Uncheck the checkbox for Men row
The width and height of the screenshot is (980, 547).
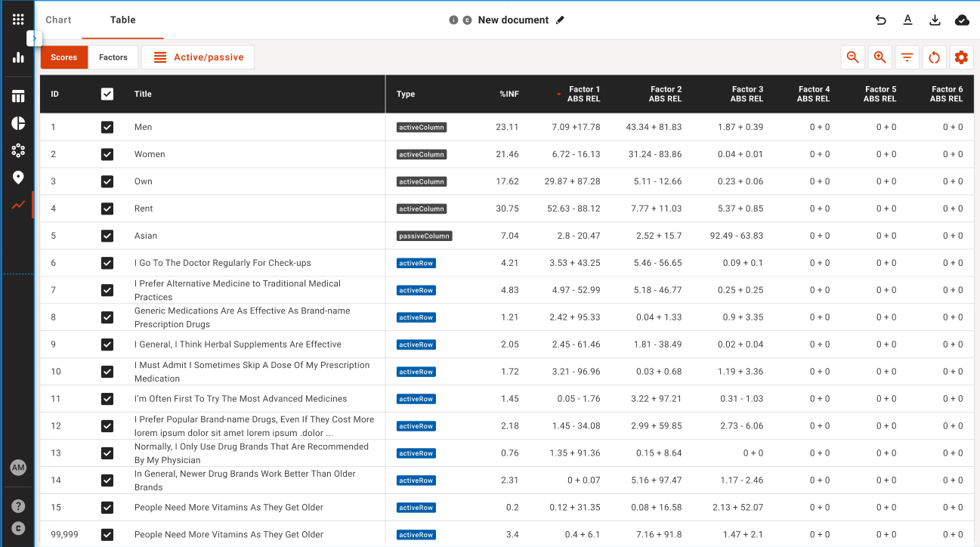point(107,127)
